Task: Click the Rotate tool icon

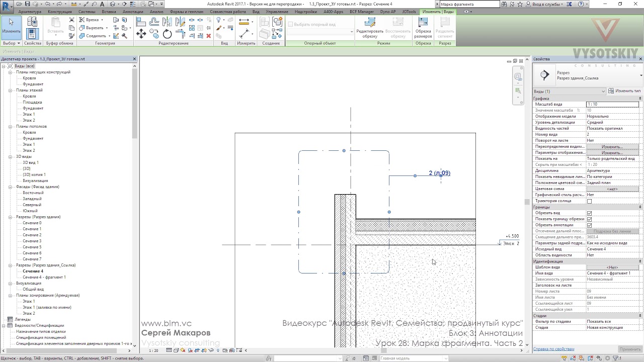Action: [168, 34]
